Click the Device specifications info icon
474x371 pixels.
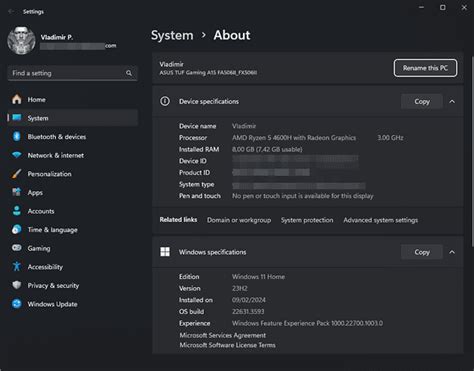coord(165,101)
